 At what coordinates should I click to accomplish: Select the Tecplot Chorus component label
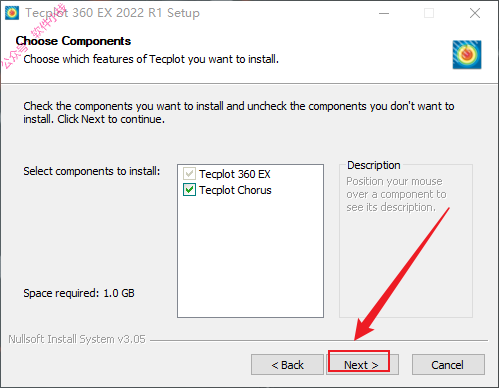(235, 190)
